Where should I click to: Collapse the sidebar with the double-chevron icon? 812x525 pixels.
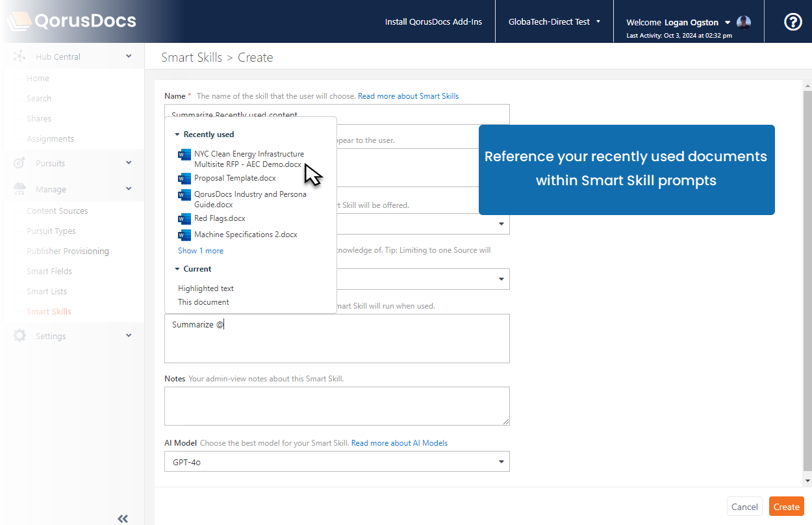[123, 519]
